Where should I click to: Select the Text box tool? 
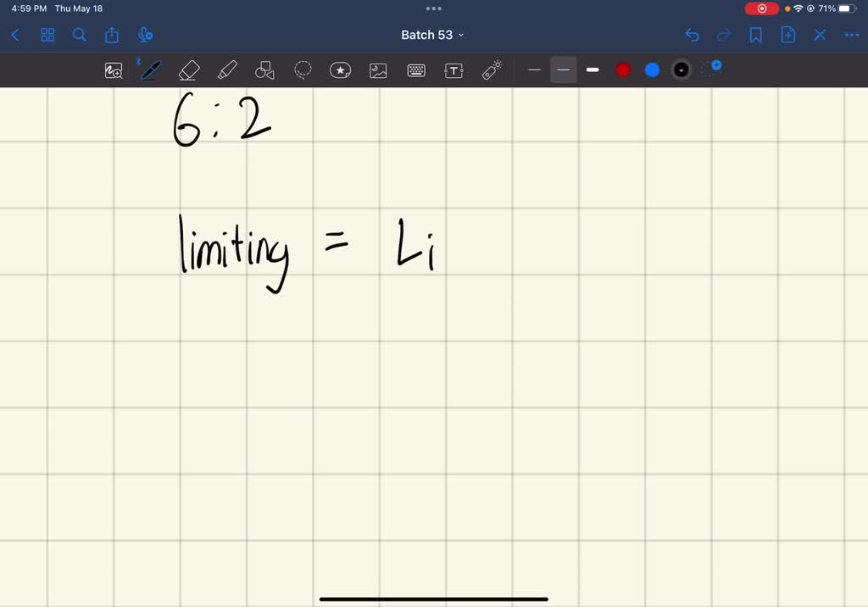pos(454,70)
